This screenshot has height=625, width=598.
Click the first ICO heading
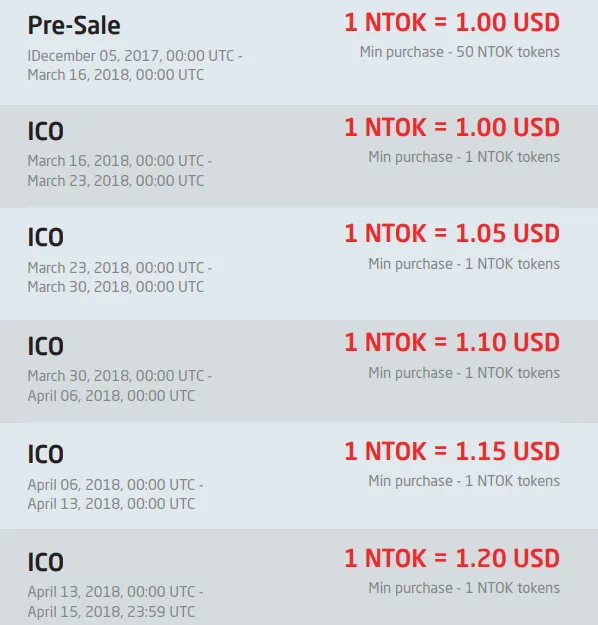(45, 131)
